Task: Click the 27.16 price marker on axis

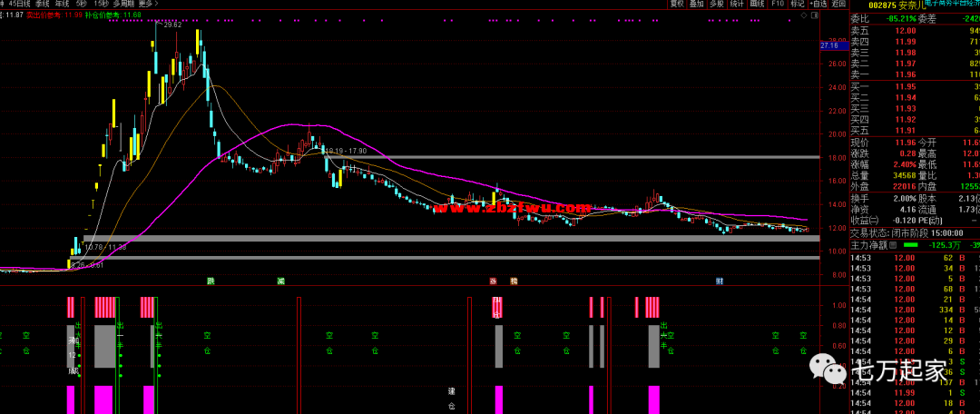Action: coord(829,45)
